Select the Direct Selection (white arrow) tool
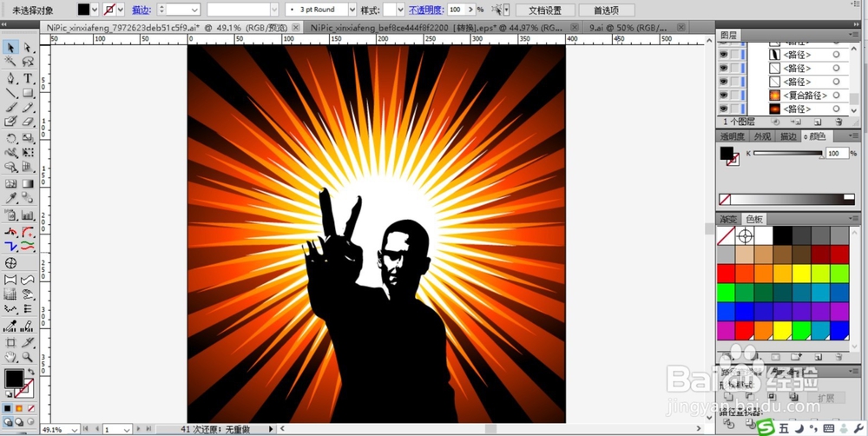Viewport: 868px width, 436px height. pyautogui.click(x=28, y=48)
